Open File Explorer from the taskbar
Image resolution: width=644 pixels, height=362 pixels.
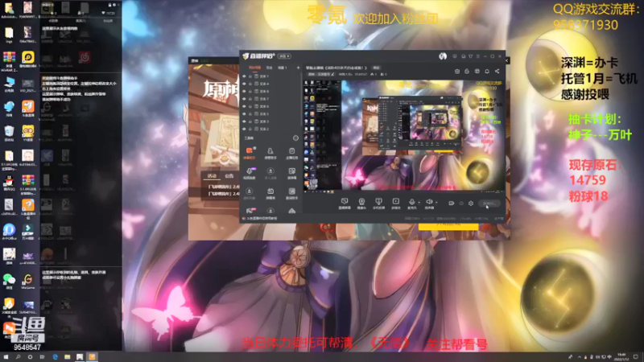coord(68,357)
